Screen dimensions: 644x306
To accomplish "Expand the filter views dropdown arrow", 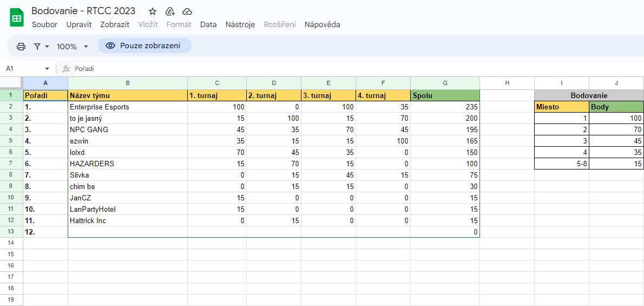I will [x=47, y=47].
